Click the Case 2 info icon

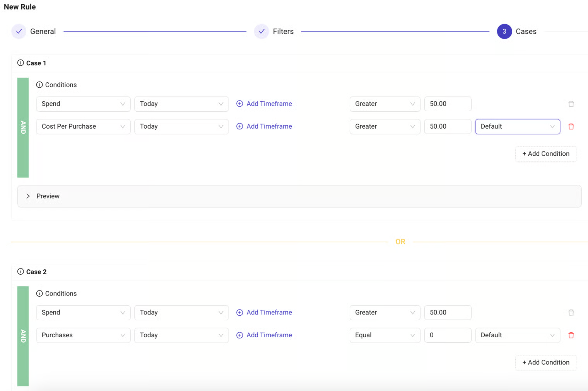point(21,272)
